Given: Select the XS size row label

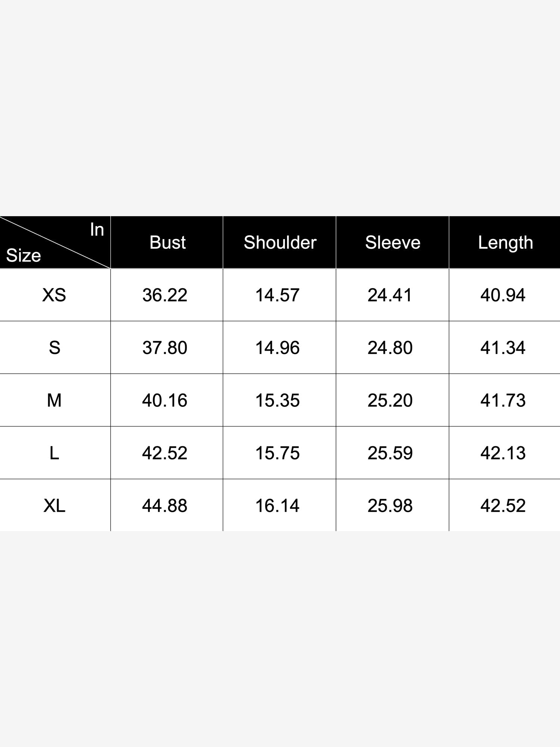Looking at the screenshot, I should point(54,295).
